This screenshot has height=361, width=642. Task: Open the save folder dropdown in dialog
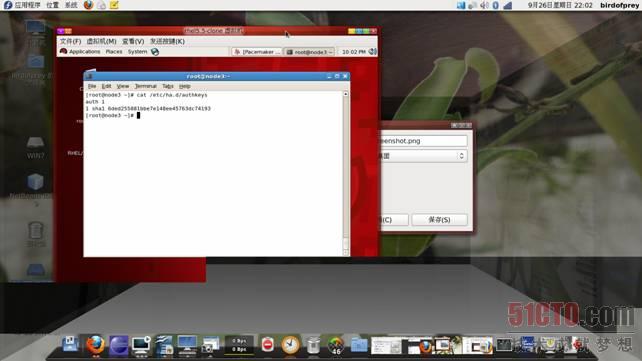click(424, 156)
